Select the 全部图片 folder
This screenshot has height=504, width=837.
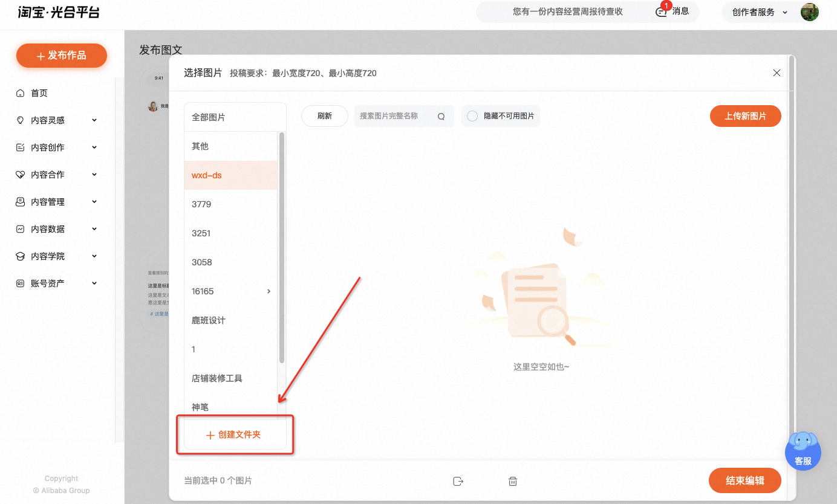click(x=235, y=117)
